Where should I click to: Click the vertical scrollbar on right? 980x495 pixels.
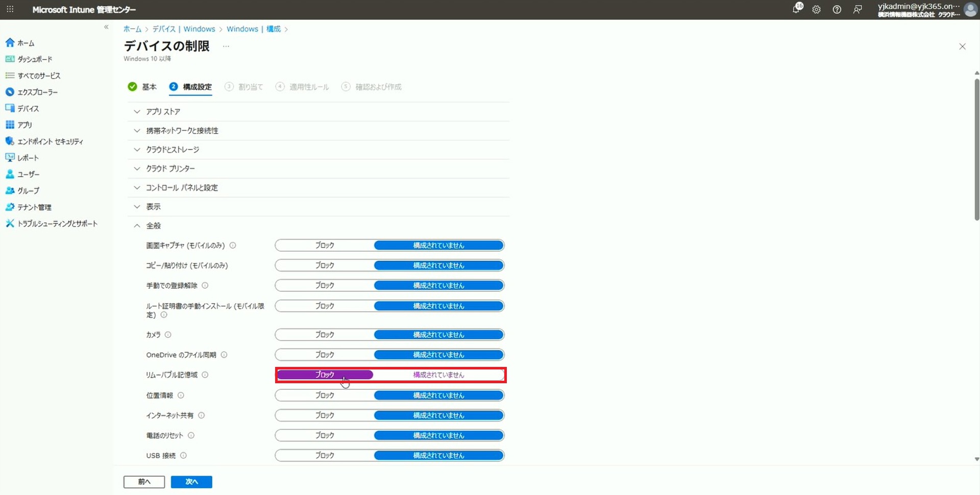click(x=976, y=148)
